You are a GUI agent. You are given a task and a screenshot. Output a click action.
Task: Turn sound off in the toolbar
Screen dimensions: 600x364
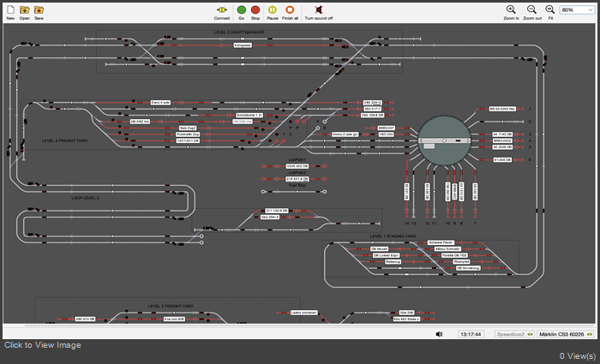(319, 9)
